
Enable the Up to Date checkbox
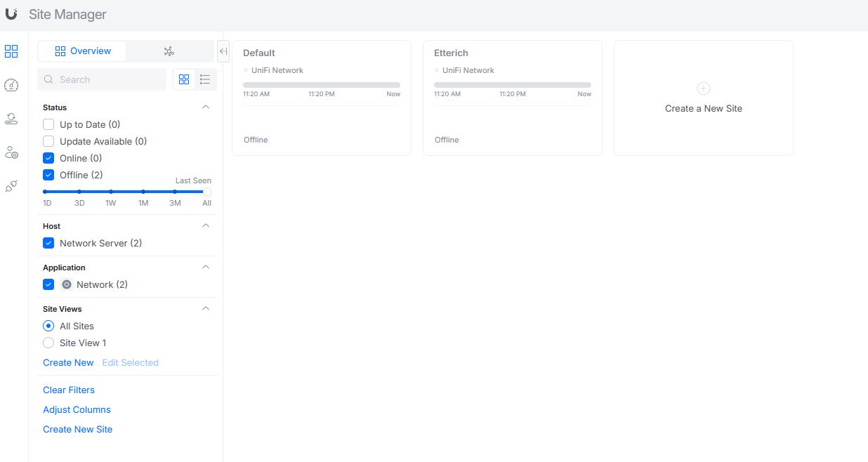48,124
